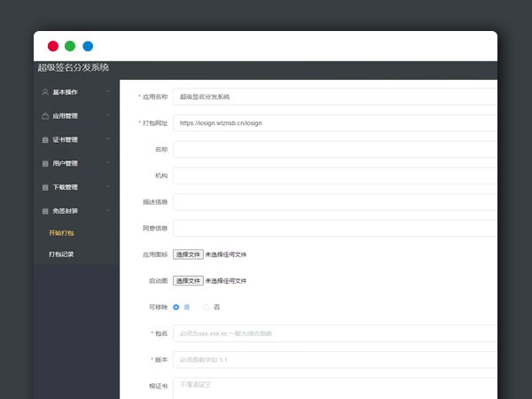
Task: Click the red dot in window header
Action: [x=53, y=46]
